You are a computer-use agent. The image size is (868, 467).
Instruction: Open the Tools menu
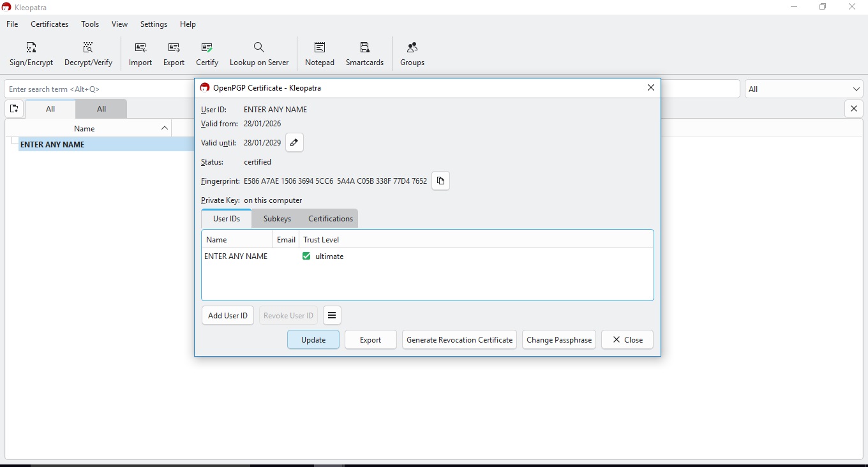[90, 24]
